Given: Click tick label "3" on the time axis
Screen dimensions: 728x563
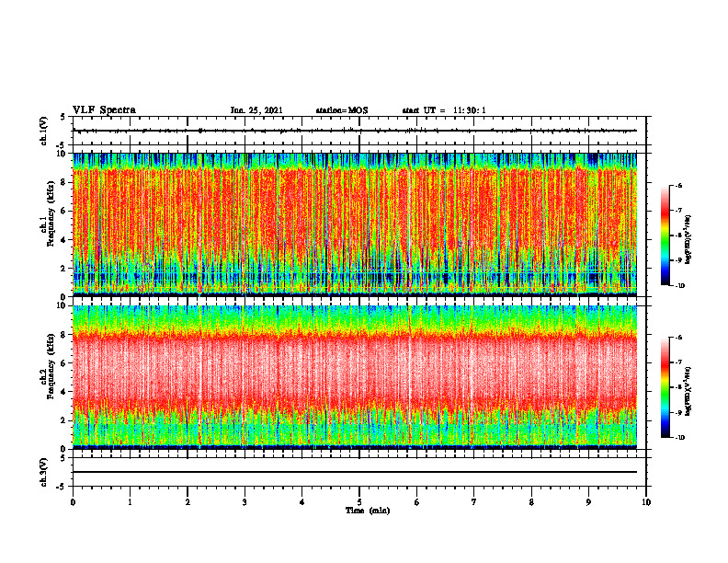Looking at the screenshot, I should [245, 502].
